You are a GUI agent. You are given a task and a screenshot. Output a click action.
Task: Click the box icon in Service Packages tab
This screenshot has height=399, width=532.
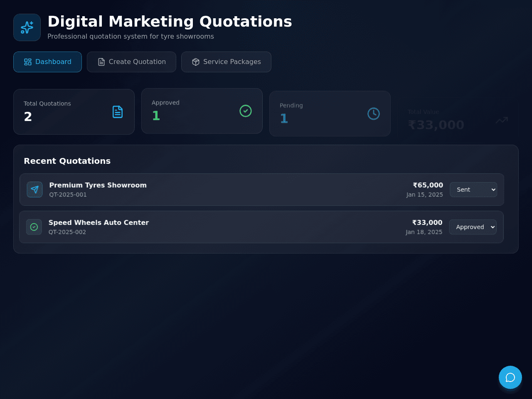pos(196,62)
